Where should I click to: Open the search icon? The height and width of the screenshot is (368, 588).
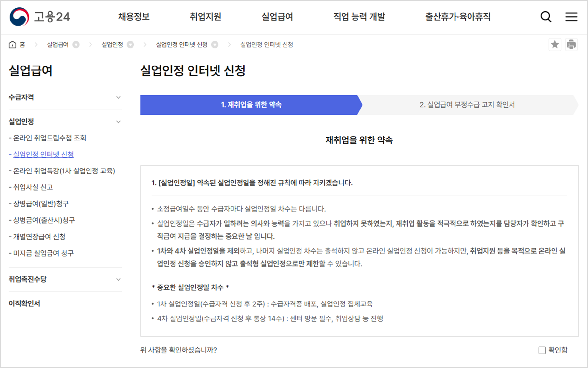pyautogui.click(x=545, y=17)
